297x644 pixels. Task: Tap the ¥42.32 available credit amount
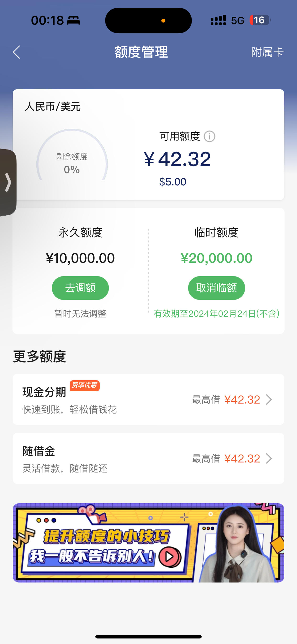tap(177, 159)
